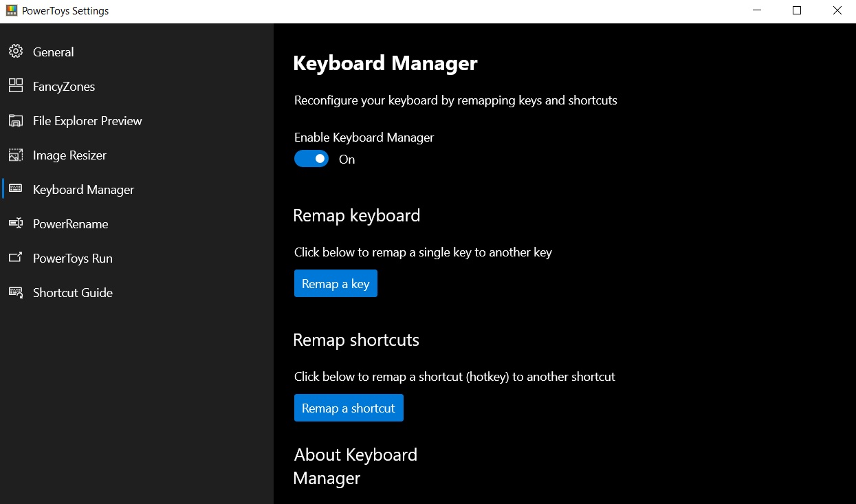Click the File Explorer Preview icon
This screenshot has height=504, width=856.
click(x=15, y=120)
